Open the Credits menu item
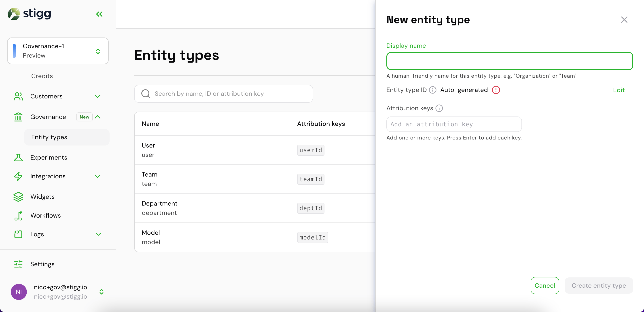The width and height of the screenshot is (644, 312). (42, 76)
